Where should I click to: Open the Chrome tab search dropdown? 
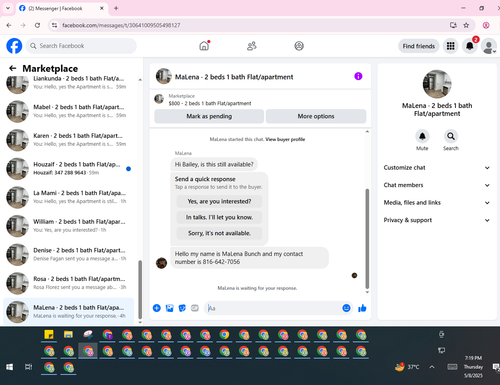tap(8, 8)
